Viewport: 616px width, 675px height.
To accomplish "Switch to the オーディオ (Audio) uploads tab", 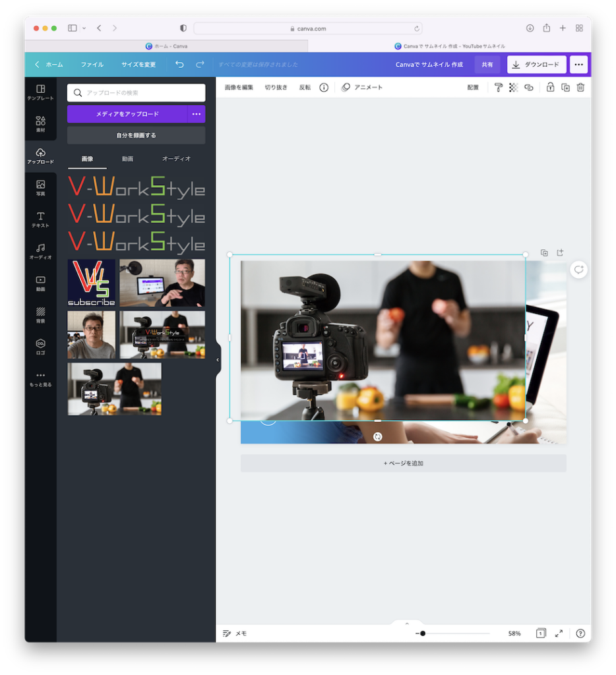I will pos(173,158).
